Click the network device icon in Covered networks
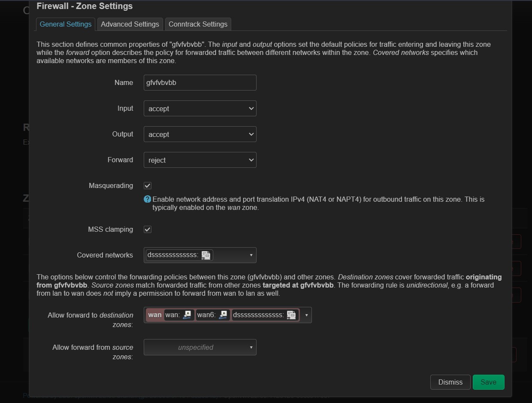532x403 pixels. point(206,255)
